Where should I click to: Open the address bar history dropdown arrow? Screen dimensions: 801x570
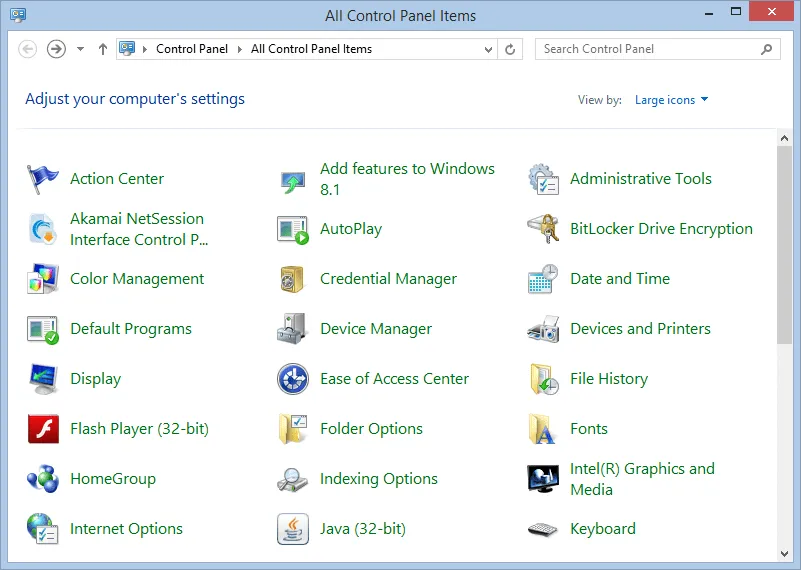[488, 49]
